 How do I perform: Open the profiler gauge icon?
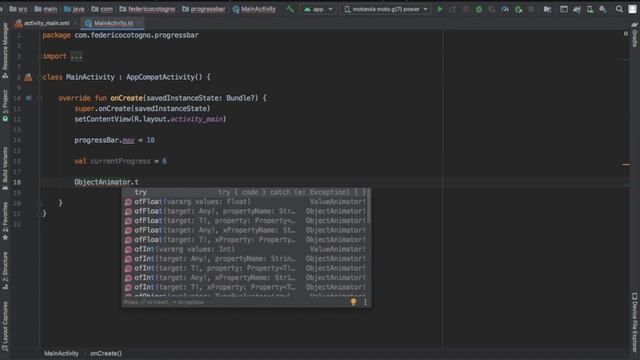505,9
